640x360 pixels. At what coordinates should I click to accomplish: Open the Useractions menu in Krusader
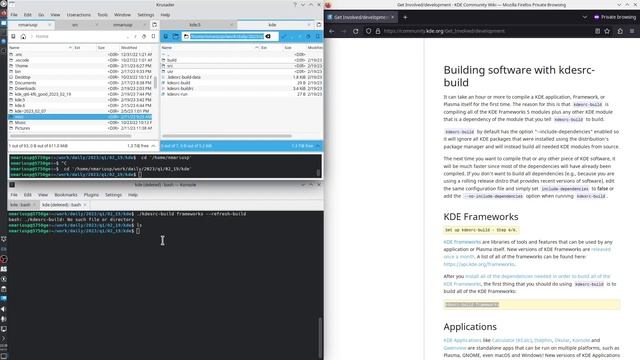78,15
